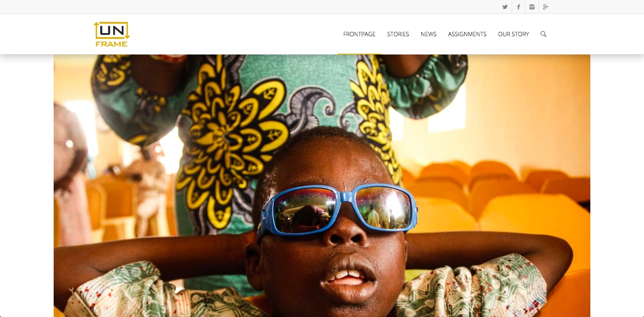Open the Instagram social link icon
Image resolution: width=644 pixels, height=317 pixels.
coord(532,7)
